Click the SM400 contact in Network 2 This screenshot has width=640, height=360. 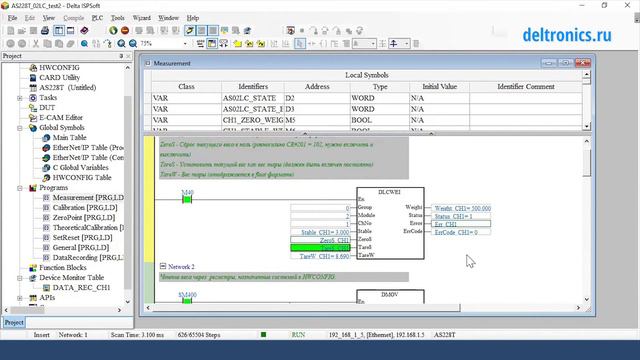187,301
